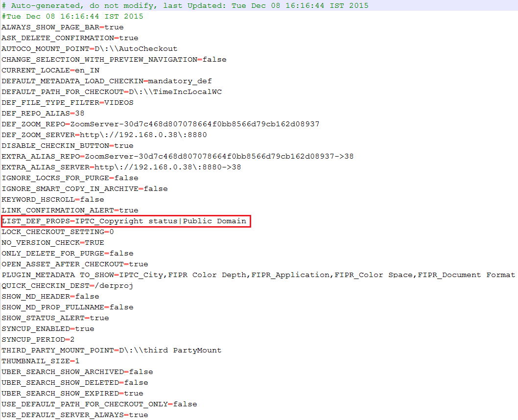Click the EXTRA_ALIAS_REPO line
518x420 pixels.
pyautogui.click(x=177, y=156)
